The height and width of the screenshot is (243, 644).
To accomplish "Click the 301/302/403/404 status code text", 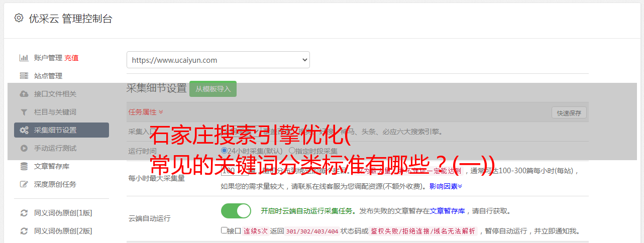I will [312, 231].
